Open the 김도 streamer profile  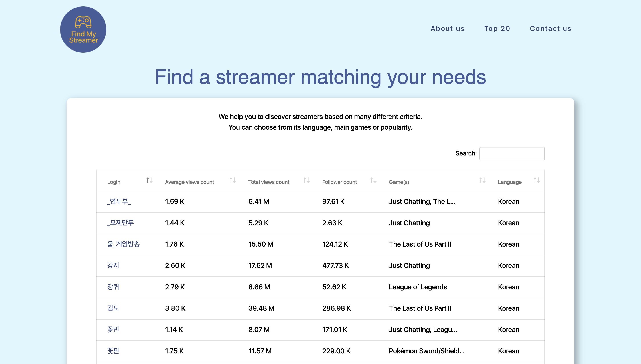113,308
